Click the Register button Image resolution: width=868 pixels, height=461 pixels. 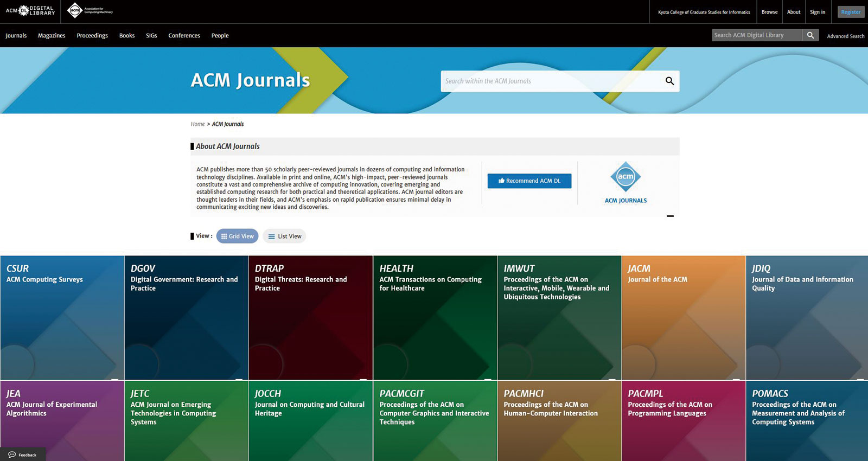click(x=851, y=12)
